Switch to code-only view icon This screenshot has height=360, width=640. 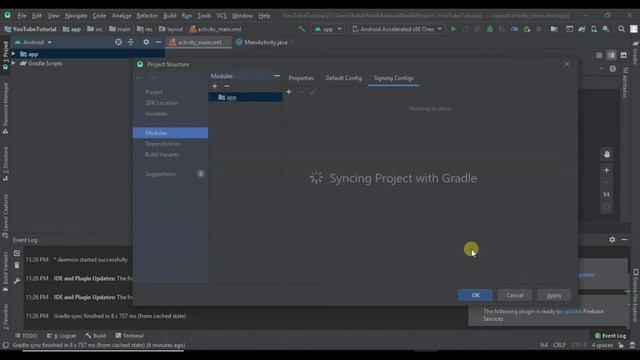tap(599, 55)
